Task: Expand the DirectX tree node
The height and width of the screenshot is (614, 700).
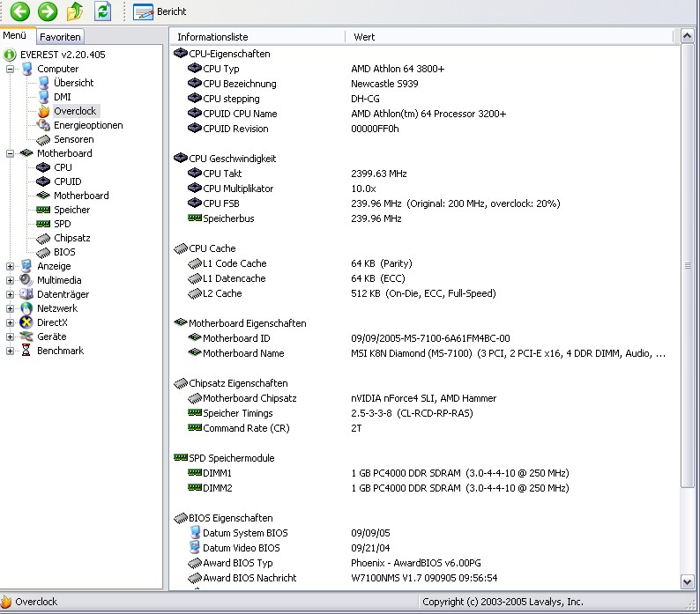Action: point(10,322)
